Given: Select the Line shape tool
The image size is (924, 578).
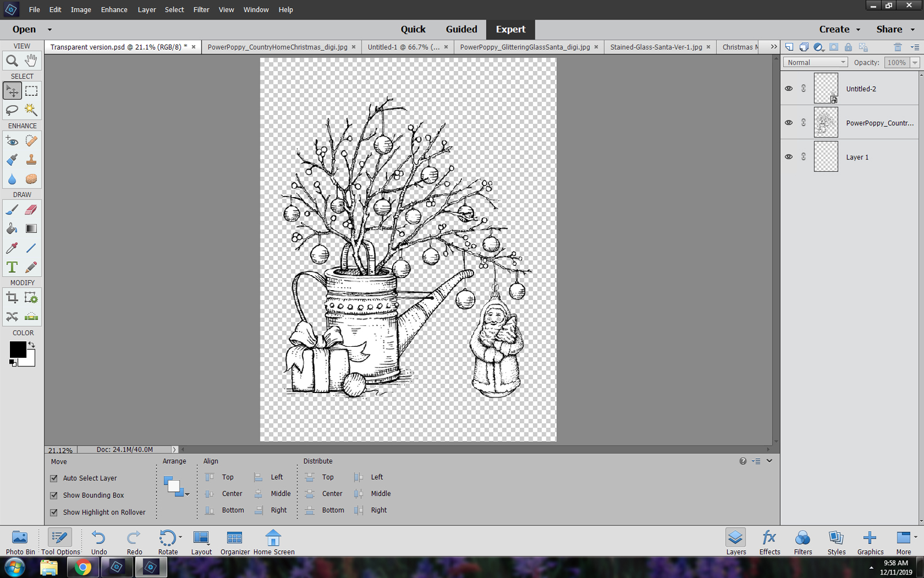Looking at the screenshot, I should coord(31,248).
